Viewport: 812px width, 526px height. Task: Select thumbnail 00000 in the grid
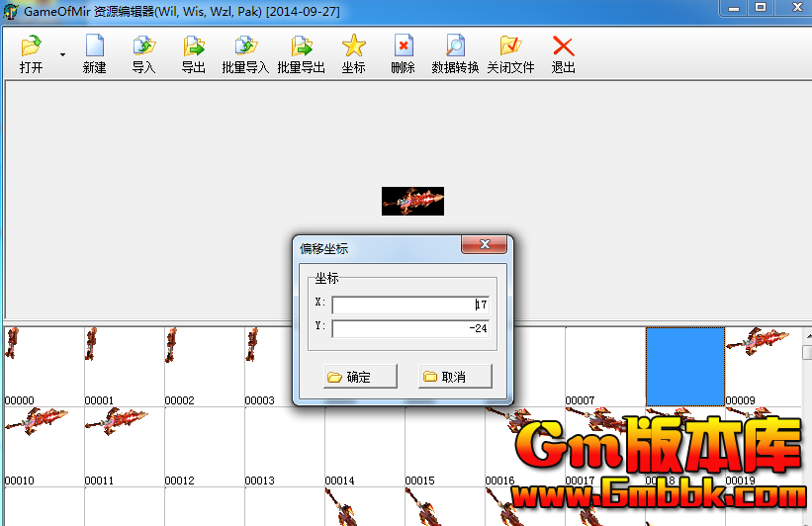[43, 364]
